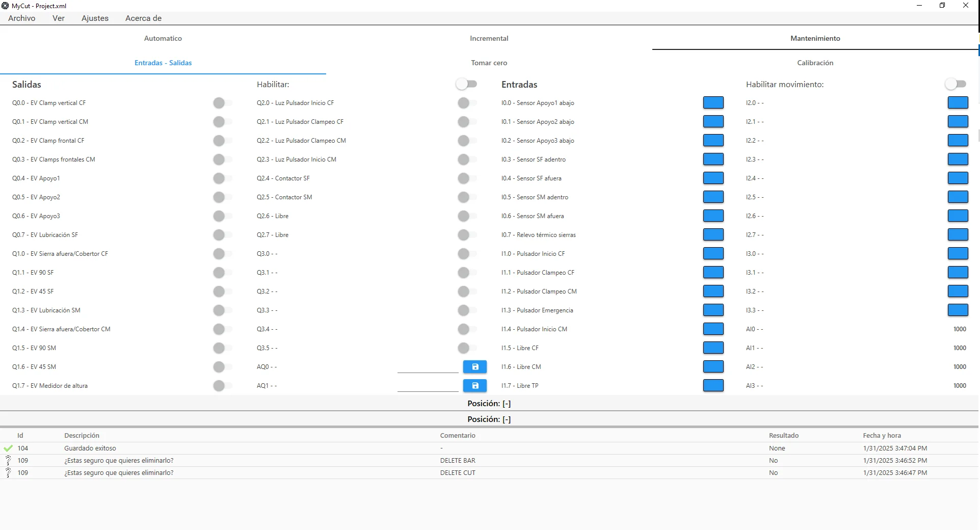Select the Tomar cero sub-tab
The width and height of the screenshot is (980, 530).
coord(489,63)
